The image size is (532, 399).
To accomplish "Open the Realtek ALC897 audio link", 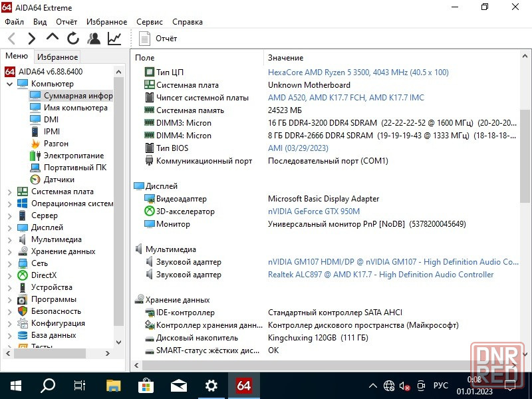I will point(380,274).
